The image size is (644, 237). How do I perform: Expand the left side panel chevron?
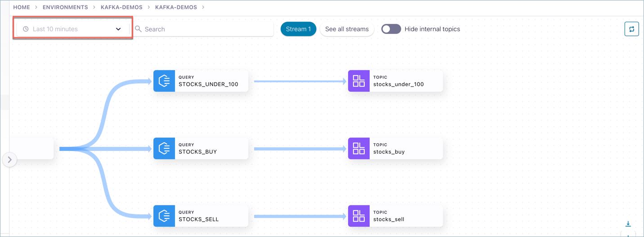click(x=9, y=160)
